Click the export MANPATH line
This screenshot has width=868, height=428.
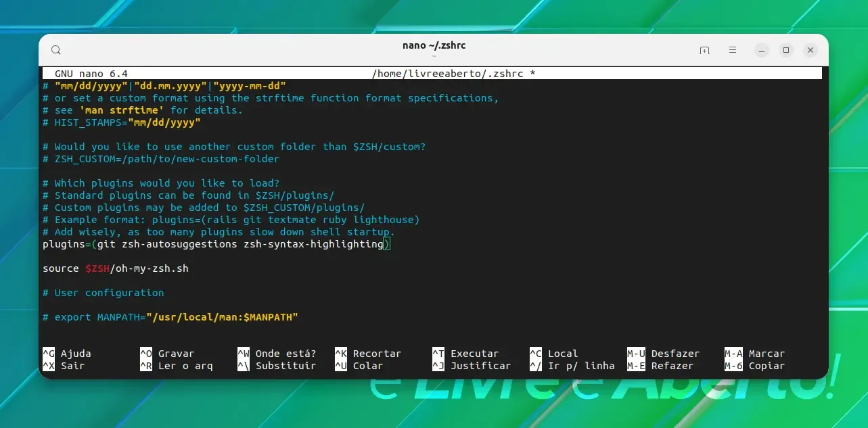click(170, 317)
